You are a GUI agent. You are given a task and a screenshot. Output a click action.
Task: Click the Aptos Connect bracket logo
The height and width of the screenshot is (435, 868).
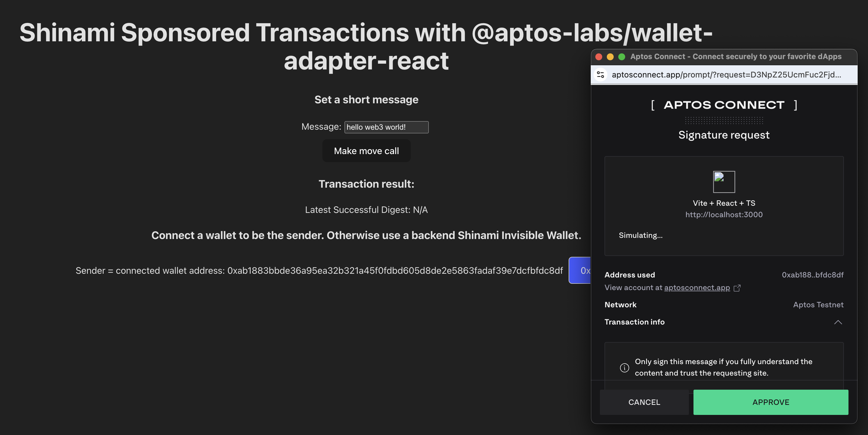724,105
